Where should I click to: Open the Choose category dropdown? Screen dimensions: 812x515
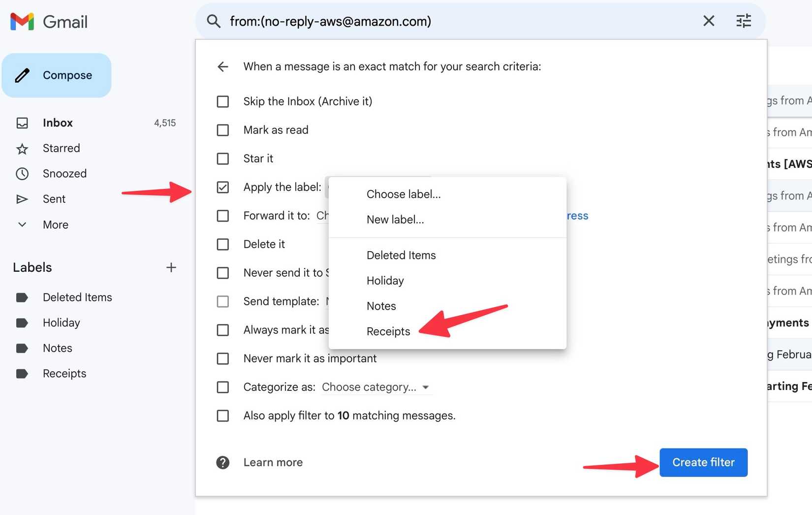tap(375, 387)
